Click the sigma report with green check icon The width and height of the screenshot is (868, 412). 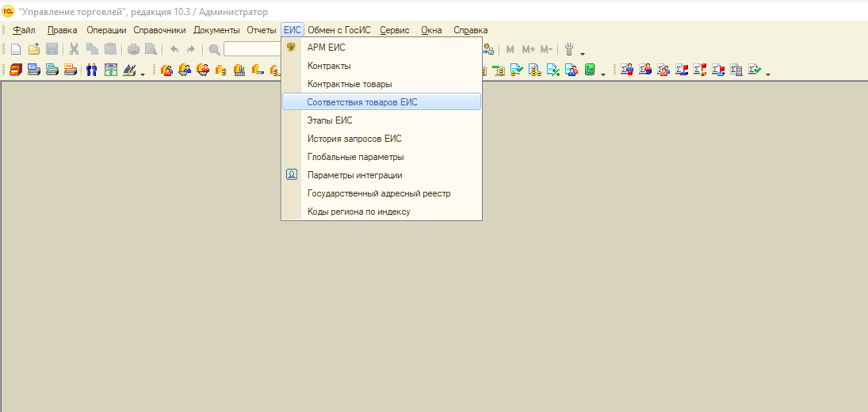point(755,70)
